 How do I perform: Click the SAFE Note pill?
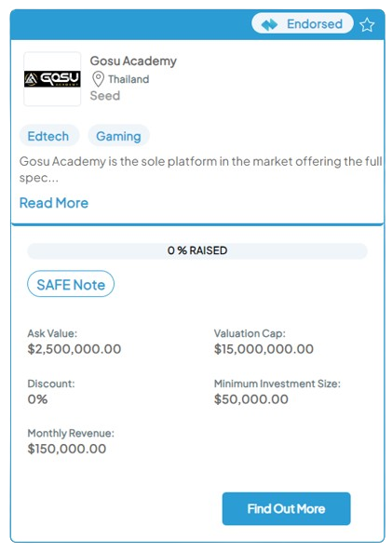pyautogui.click(x=71, y=284)
